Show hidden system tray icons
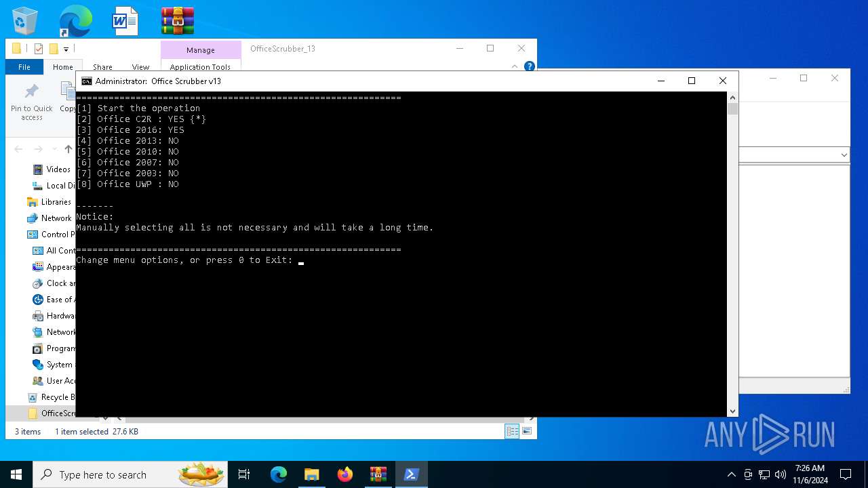The image size is (868, 488). [x=731, y=474]
